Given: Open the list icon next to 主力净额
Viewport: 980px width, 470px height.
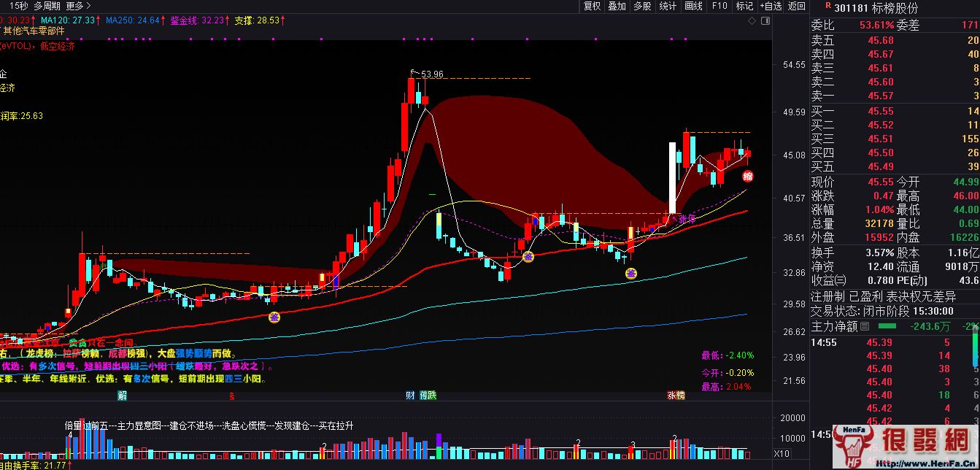Looking at the screenshot, I should (x=866, y=325).
